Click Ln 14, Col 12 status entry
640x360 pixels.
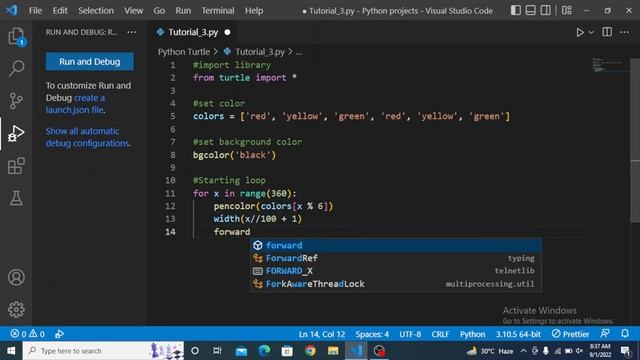point(322,334)
